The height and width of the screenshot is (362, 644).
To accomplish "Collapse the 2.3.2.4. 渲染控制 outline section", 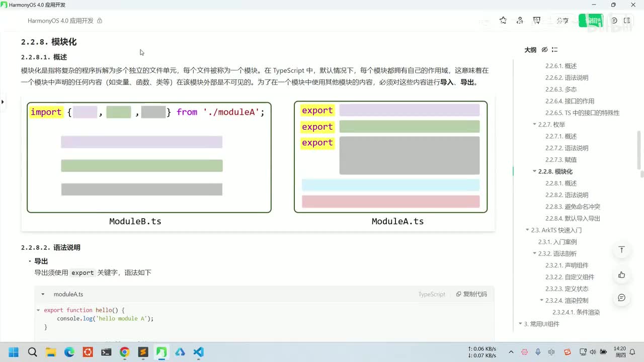I will pyautogui.click(x=541, y=300).
